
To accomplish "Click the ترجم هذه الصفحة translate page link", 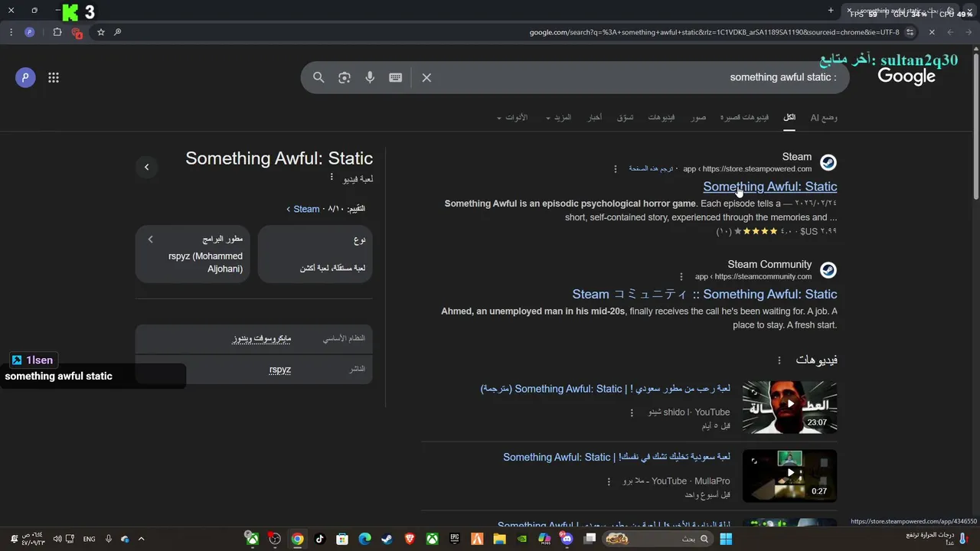I will tap(651, 169).
